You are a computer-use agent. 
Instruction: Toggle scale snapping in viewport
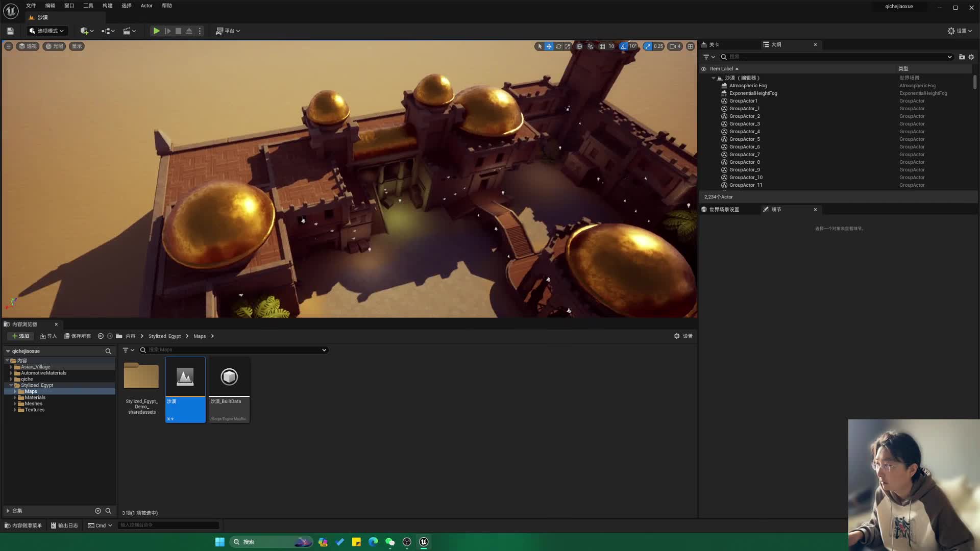648,46
